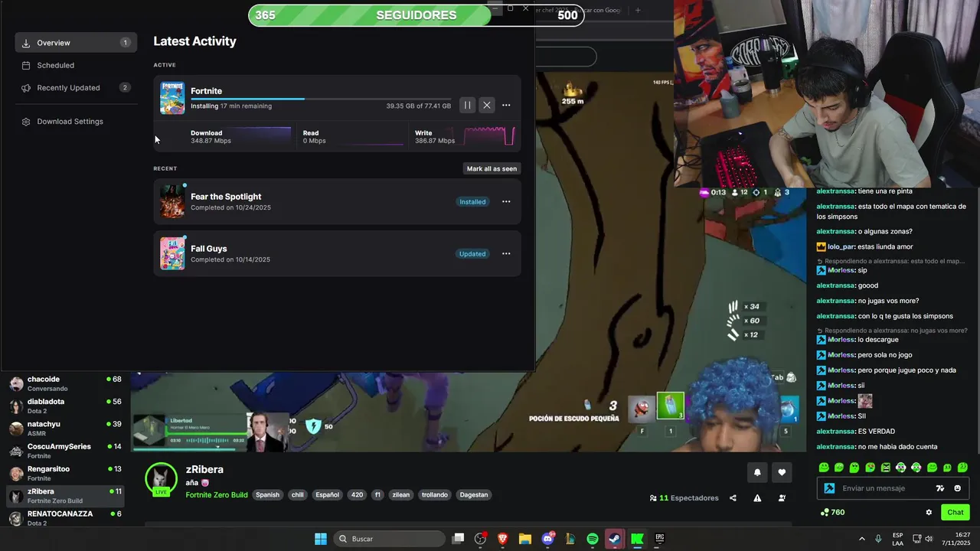Open Task View from taskbar
This screenshot has height=551, width=980.
click(458, 539)
